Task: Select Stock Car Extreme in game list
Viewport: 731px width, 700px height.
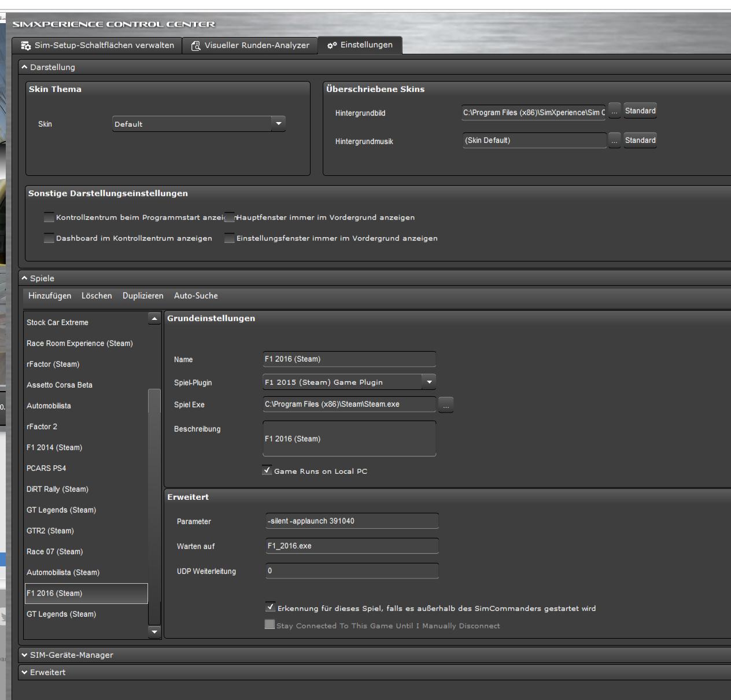Action: point(86,322)
